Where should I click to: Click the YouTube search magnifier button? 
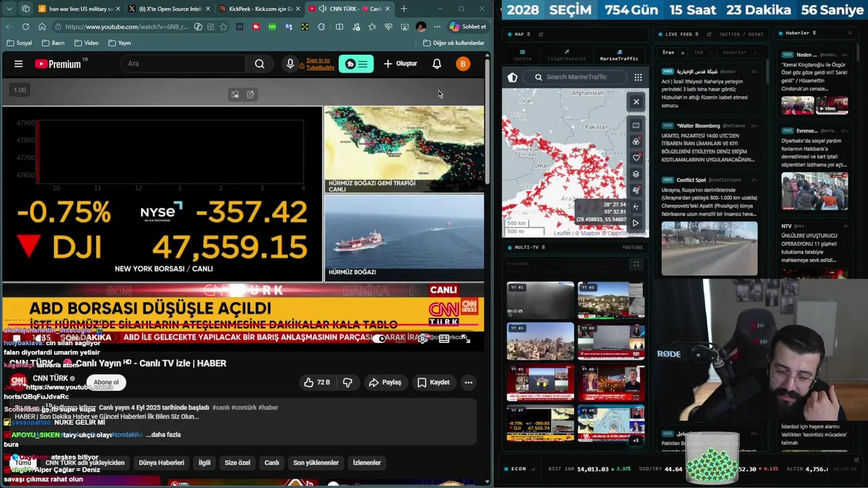(x=260, y=64)
